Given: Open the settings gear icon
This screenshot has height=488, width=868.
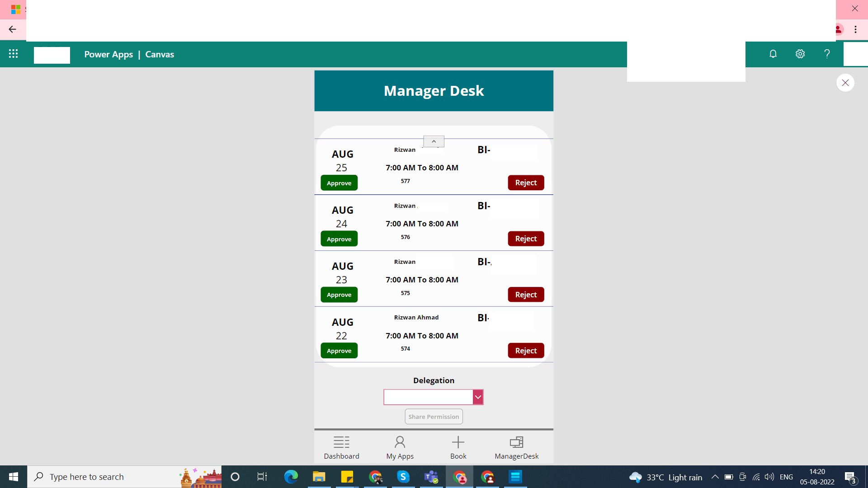Looking at the screenshot, I should click(800, 54).
